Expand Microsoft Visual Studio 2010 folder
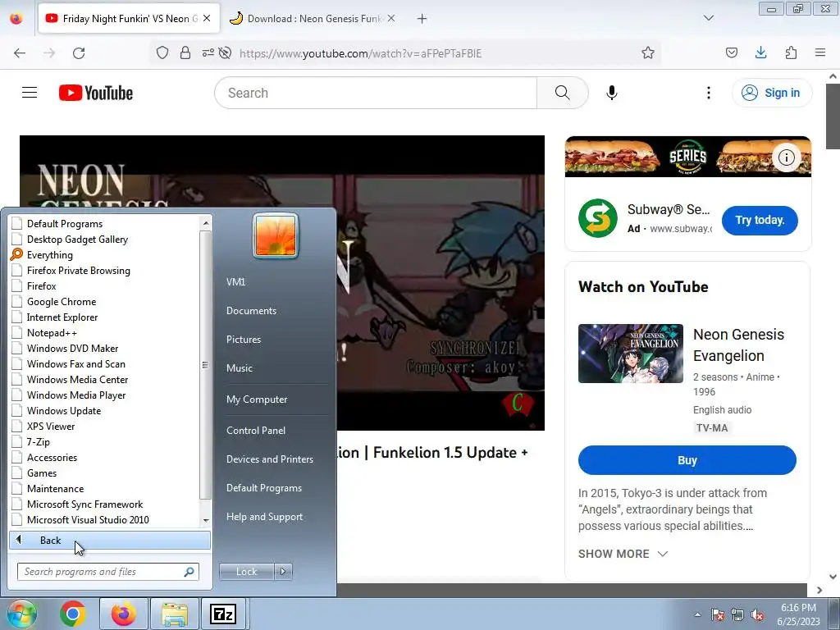 (88, 519)
